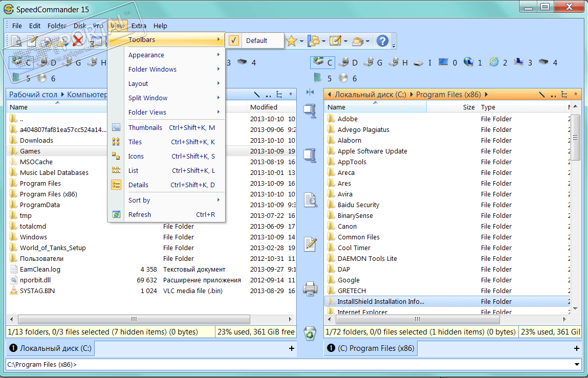Add new tab in left panel
Viewport: 588px width, 378px height.
pyautogui.click(x=291, y=348)
